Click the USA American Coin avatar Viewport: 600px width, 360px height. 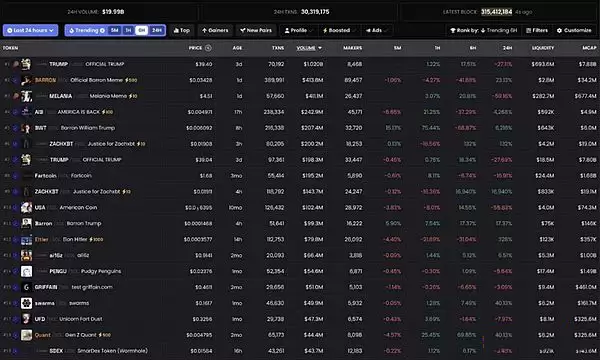(26, 207)
